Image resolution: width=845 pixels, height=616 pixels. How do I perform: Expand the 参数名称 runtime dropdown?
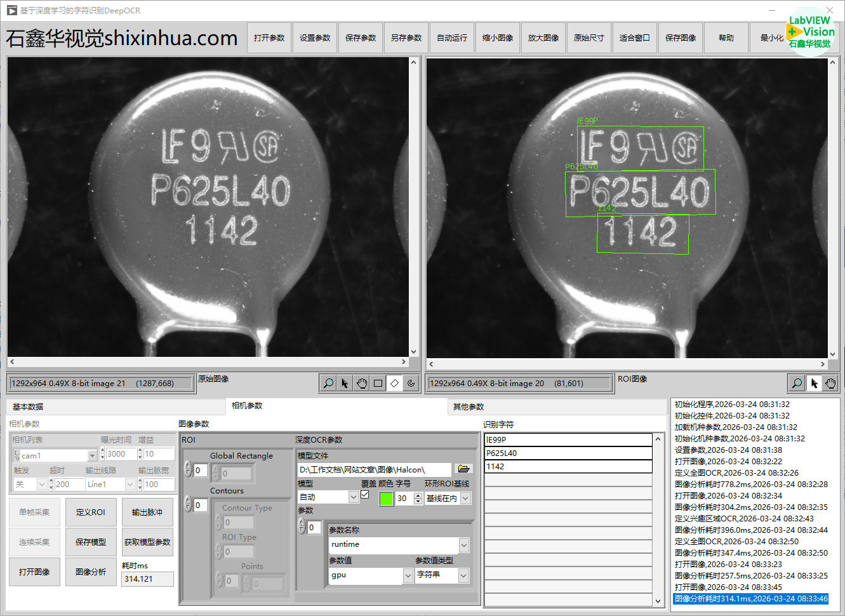pyautogui.click(x=464, y=545)
